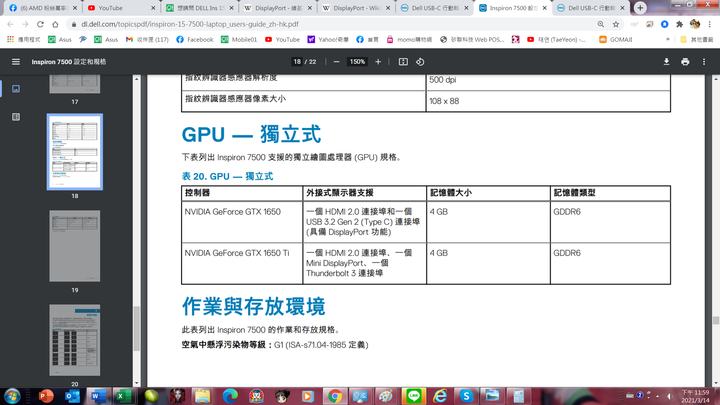720x405 pixels.
Task: Open PDF viewer more actions menu
Action: pyautogui.click(x=704, y=62)
